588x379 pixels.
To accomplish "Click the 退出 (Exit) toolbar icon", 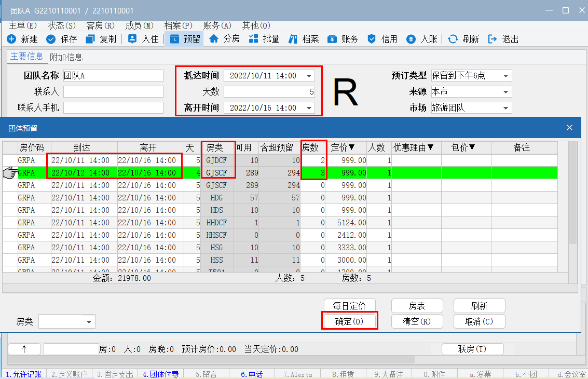I will (x=493, y=39).
